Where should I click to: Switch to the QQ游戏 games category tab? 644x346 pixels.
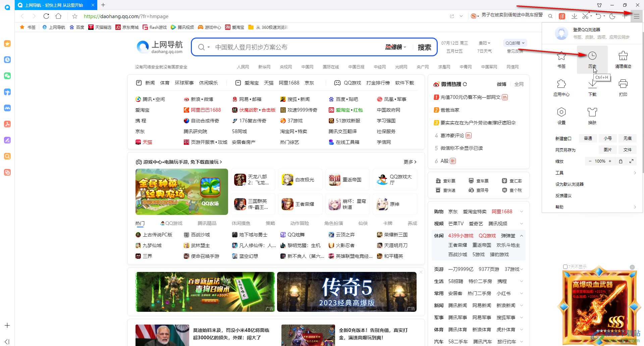click(x=171, y=223)
